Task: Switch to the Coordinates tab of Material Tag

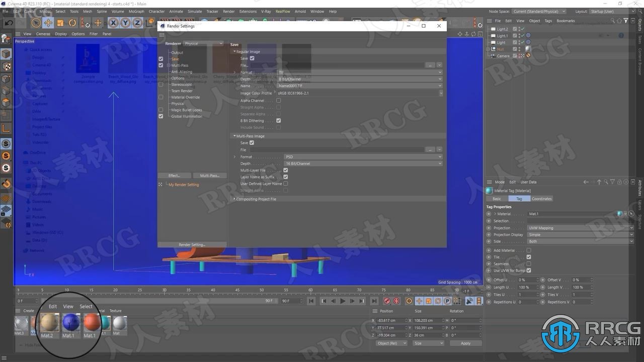Action: (x=542, y=199)
